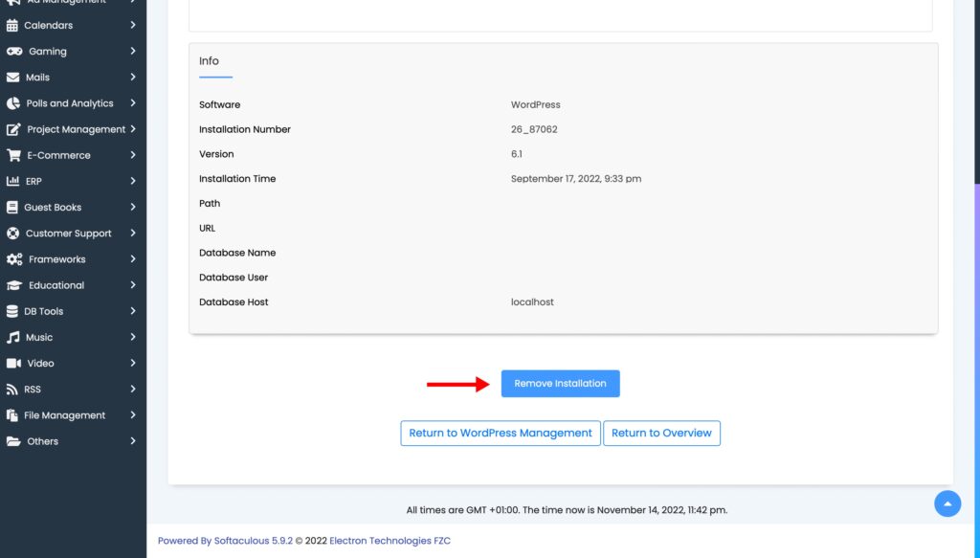980x558 pixels.
Task: Click the Mails envelope icon
Action: [x=13, y=78]
